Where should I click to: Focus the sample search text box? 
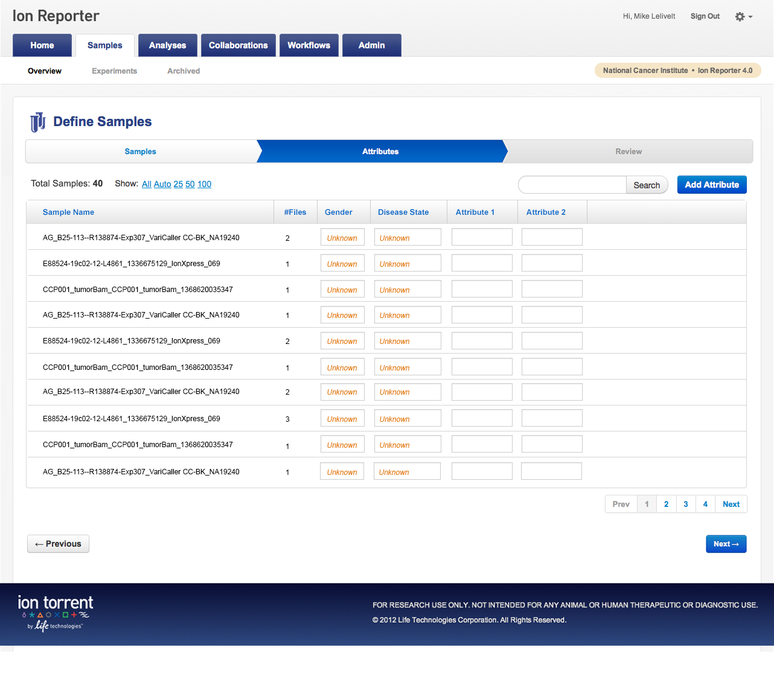572,185
